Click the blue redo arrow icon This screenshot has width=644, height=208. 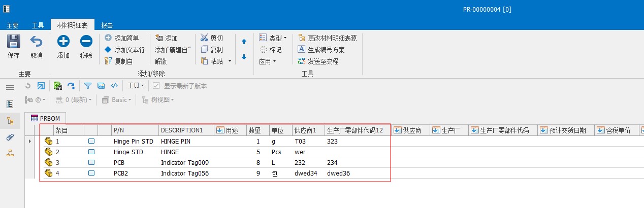coord(71,86)
